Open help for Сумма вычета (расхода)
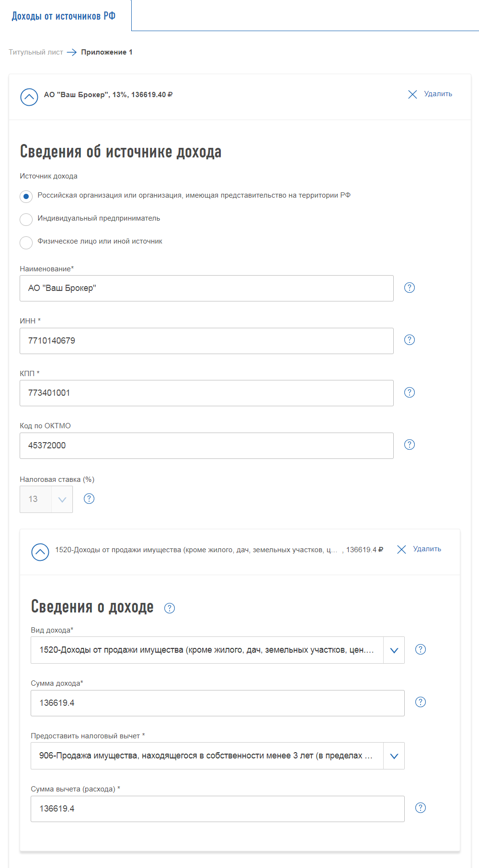Screen dimensions: 479x868 pyautogui.click(x=421, y=808)
